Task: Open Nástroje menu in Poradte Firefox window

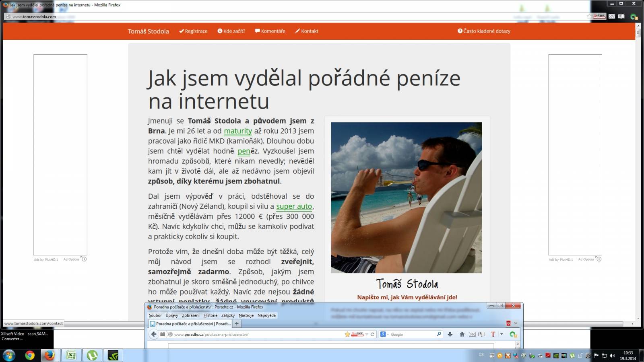Action: 246,315
